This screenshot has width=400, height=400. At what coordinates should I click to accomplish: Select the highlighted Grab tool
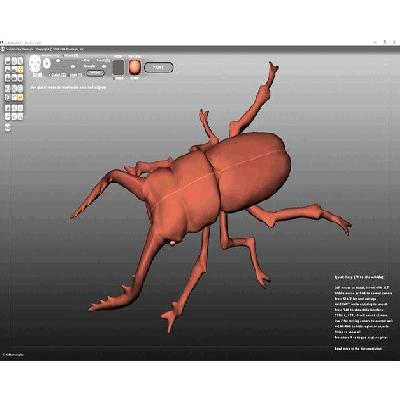click(x=20, y=69)
